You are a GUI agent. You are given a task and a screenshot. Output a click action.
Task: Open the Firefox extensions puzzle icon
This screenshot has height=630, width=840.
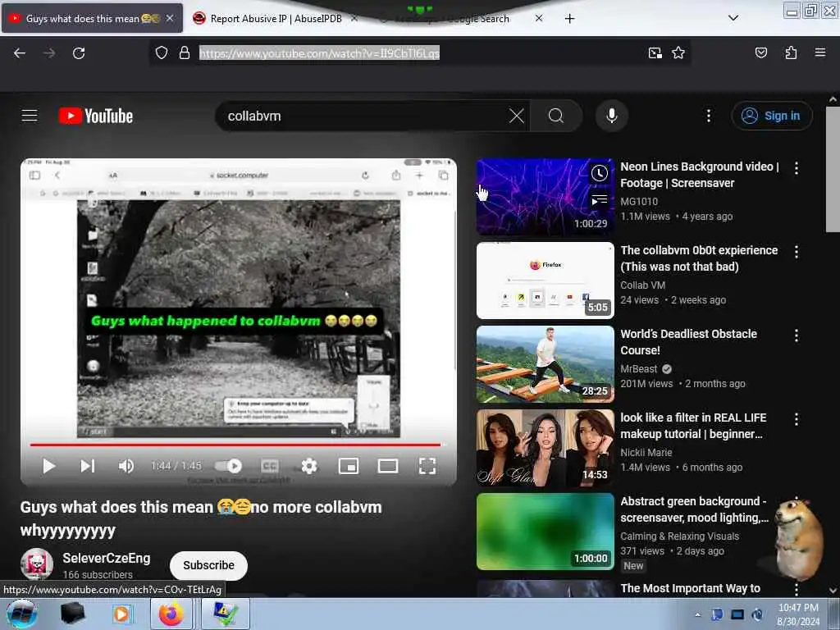point(791,52)
